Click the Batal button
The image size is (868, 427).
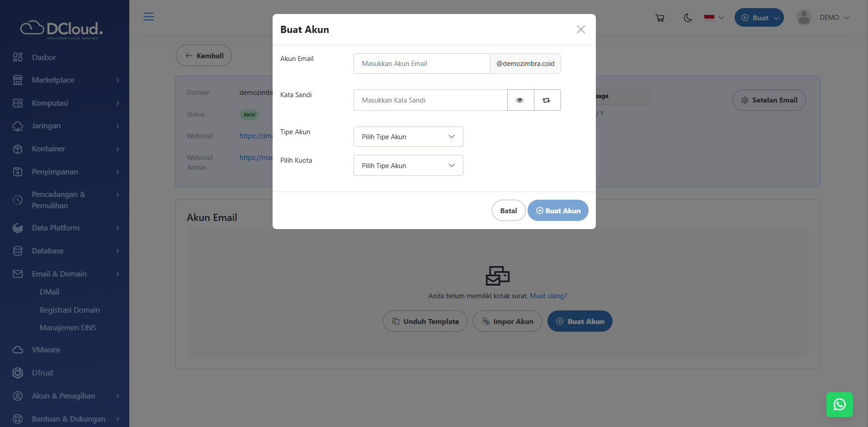(508, 211)
